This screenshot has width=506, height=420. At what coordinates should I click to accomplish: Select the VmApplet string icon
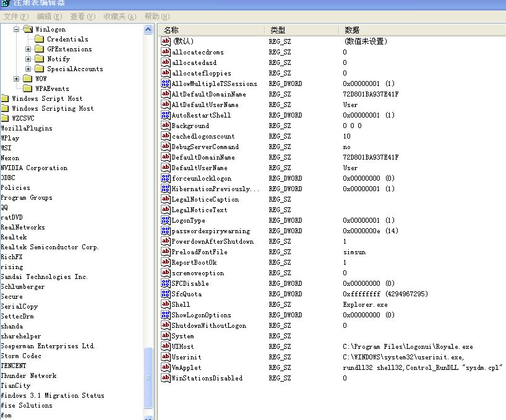pos(166,367)
